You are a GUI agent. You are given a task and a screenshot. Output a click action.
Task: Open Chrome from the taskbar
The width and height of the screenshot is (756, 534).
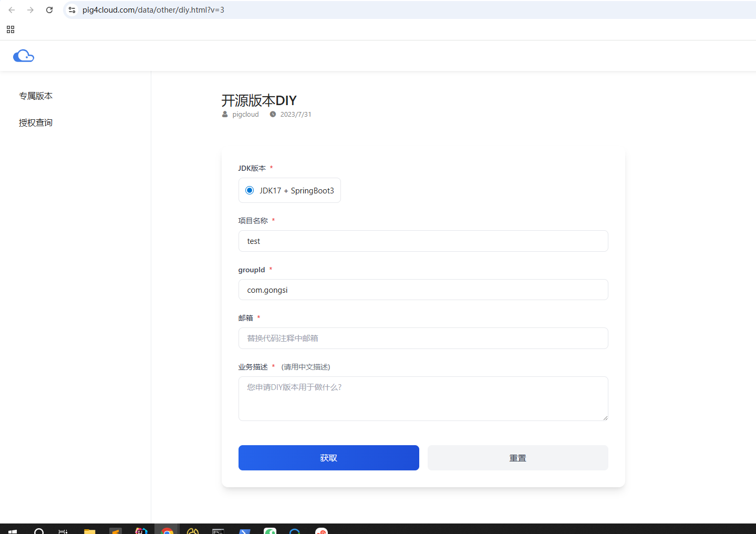click(167, 530)
